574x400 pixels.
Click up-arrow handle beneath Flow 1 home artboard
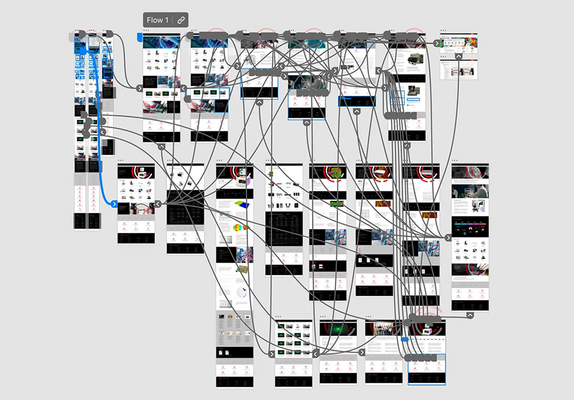coord(161,146)
